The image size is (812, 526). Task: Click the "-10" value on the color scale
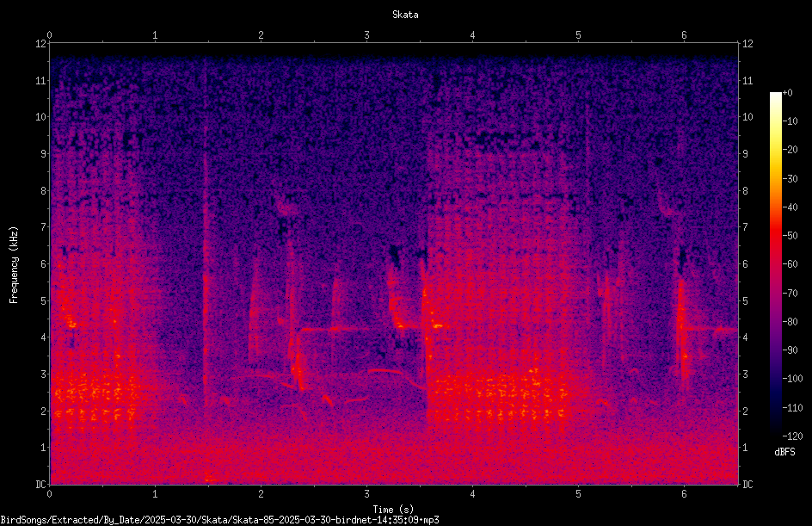(790, 121)
